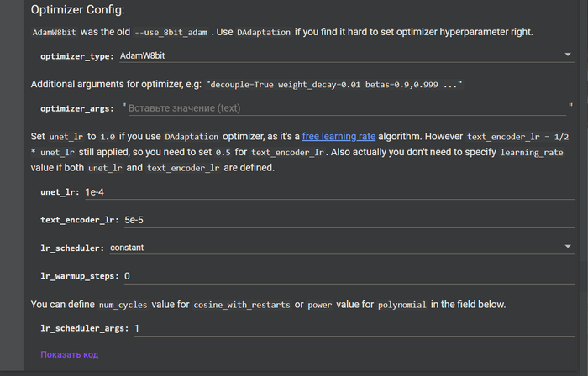Image resolution: width=588 pixels, height=376 pixels.
Task: Click the Optimizer Config heading
Action: click(x=78, y=10)
